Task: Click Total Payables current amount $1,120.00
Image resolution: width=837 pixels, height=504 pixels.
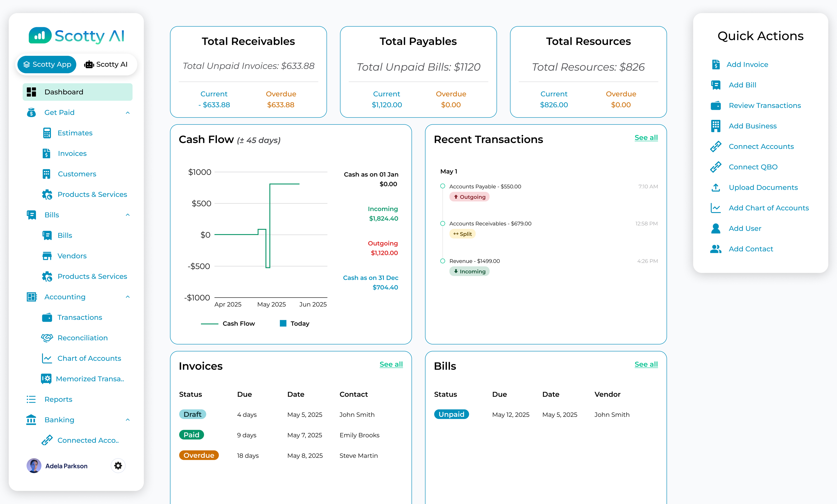Action: tap(387, 105)
